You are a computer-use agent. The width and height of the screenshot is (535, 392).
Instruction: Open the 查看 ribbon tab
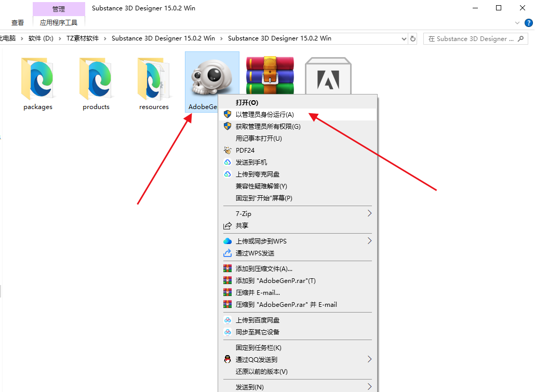tap(18, 22)
